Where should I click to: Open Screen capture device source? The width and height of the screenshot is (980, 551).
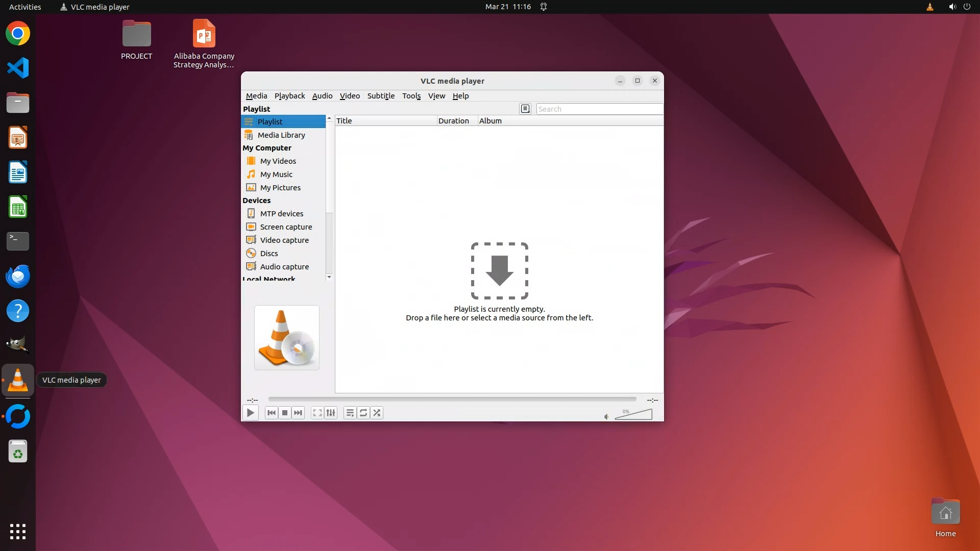pos(286,227)
